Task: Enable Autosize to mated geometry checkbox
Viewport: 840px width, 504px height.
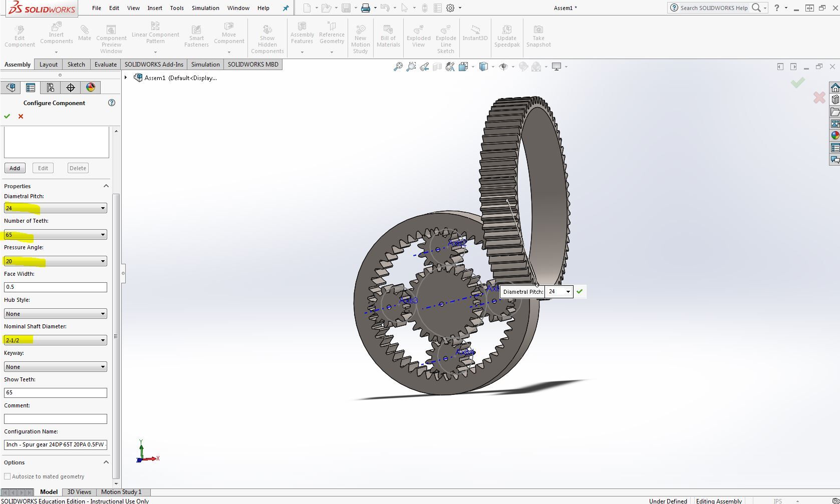Action: (x=8, y=476)
